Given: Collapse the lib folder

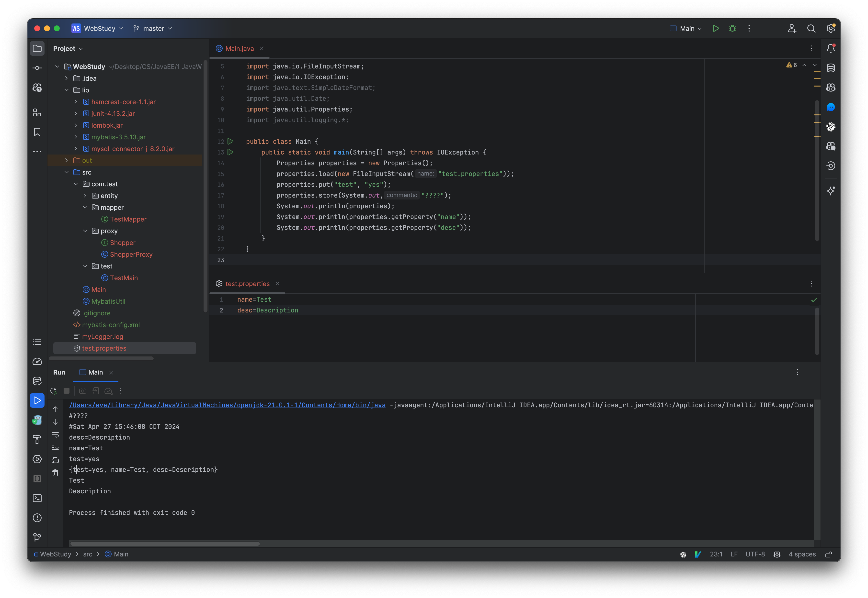Looking at the screenshot, I should (66, 90).
